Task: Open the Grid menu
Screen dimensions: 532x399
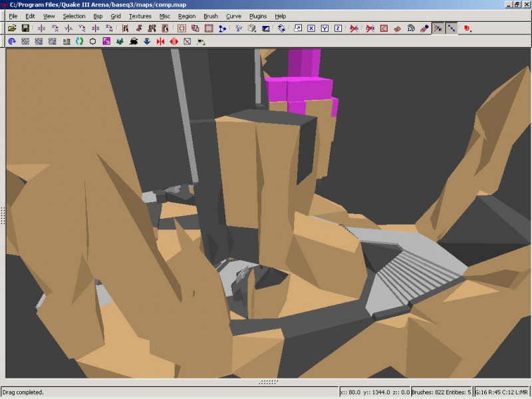Action: pyautogui.click(x=116, y=16)
